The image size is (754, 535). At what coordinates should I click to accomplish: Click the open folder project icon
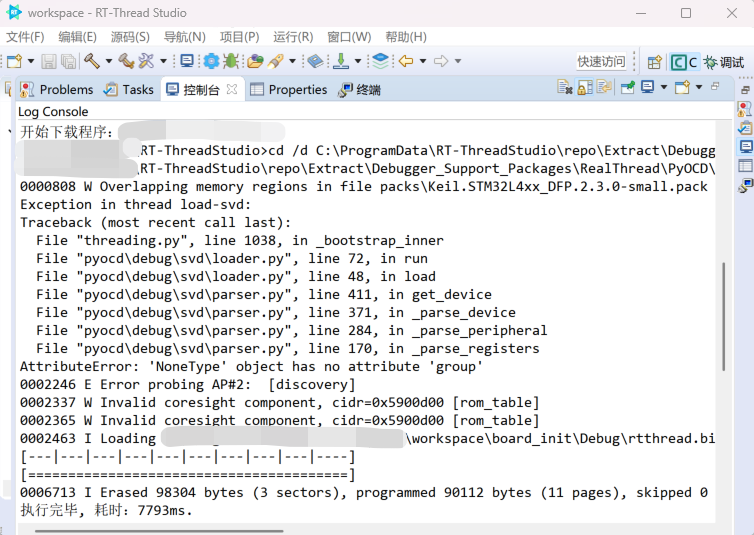[x=255, y=61]
